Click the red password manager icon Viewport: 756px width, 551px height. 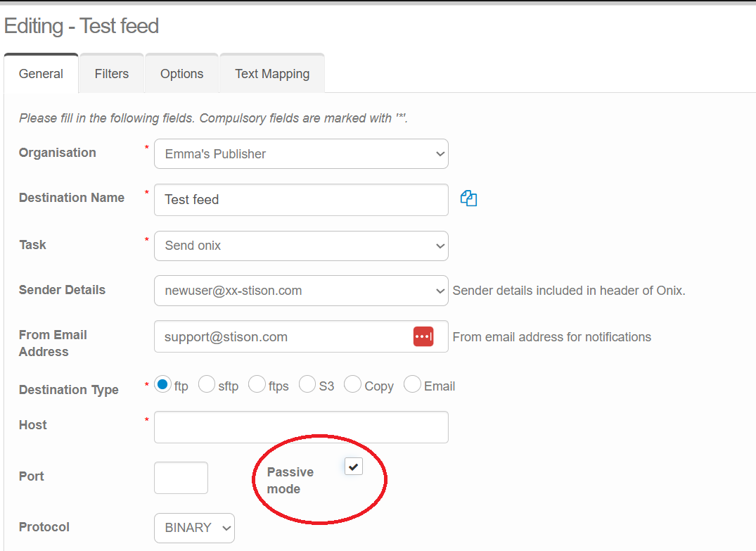point(423,337)
